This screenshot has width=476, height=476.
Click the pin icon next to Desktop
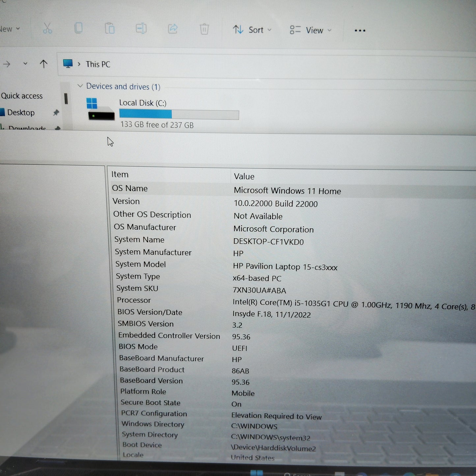pos(56,113)
